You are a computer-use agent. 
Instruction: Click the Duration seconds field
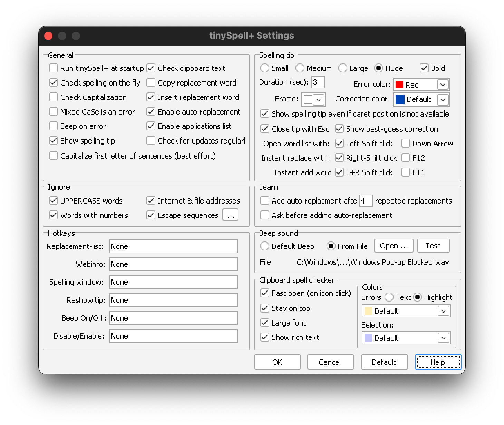tap(318, 82)
